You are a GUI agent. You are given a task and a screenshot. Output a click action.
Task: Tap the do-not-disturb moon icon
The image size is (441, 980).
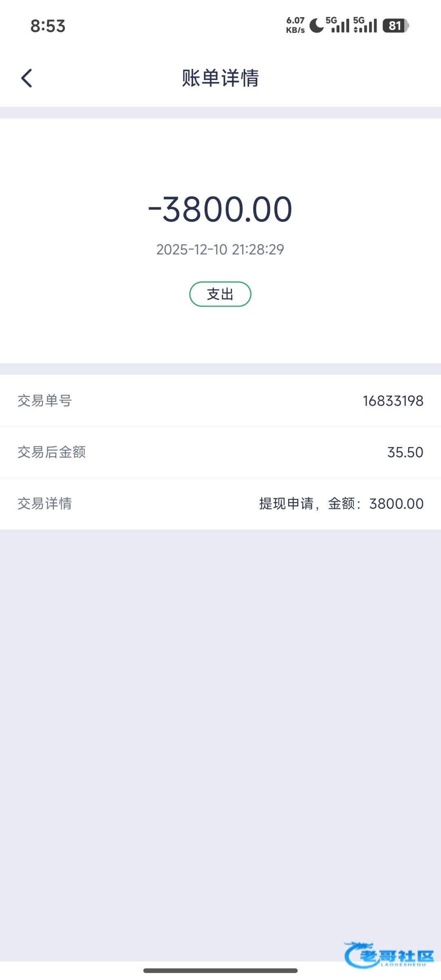point(316,26)
